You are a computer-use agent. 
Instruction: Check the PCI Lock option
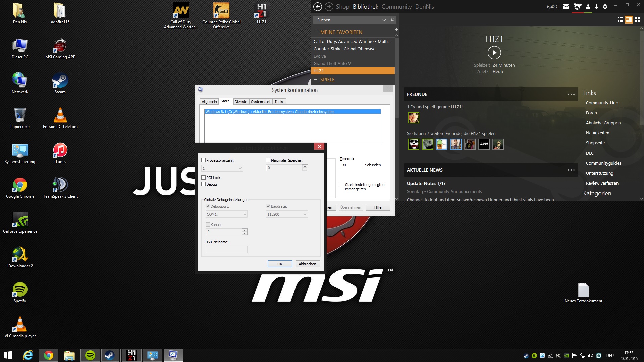pos(204,178)
